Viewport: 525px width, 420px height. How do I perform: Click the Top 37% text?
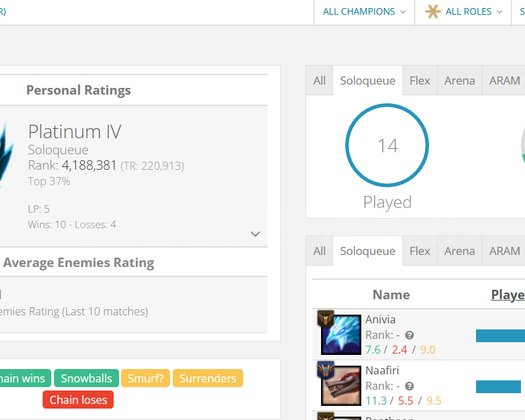pyautogui.click(x=49, y=181)
